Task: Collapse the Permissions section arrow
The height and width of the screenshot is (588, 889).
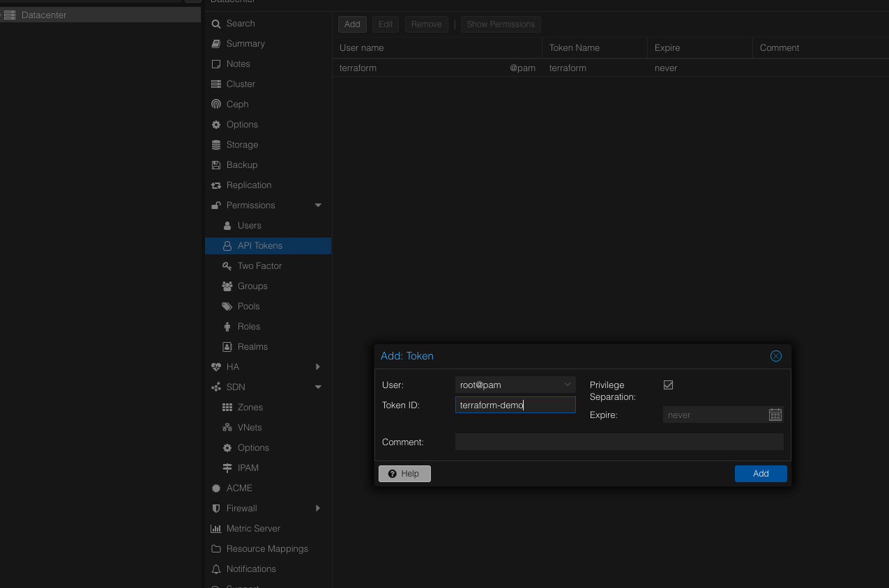Action: click(x=318, y=206)
